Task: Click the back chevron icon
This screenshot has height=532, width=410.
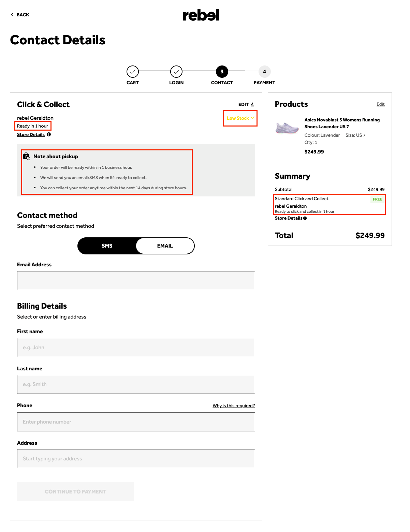Action: tap(12, 15)
